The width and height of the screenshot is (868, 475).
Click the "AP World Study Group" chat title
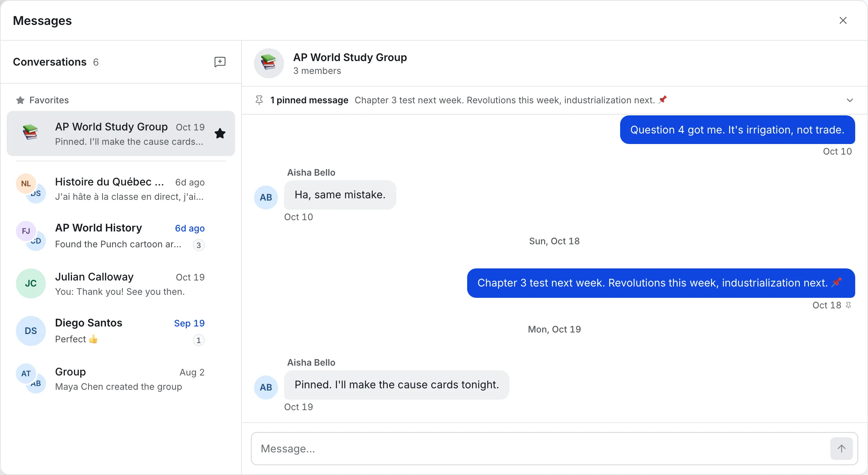pos(350,57)
